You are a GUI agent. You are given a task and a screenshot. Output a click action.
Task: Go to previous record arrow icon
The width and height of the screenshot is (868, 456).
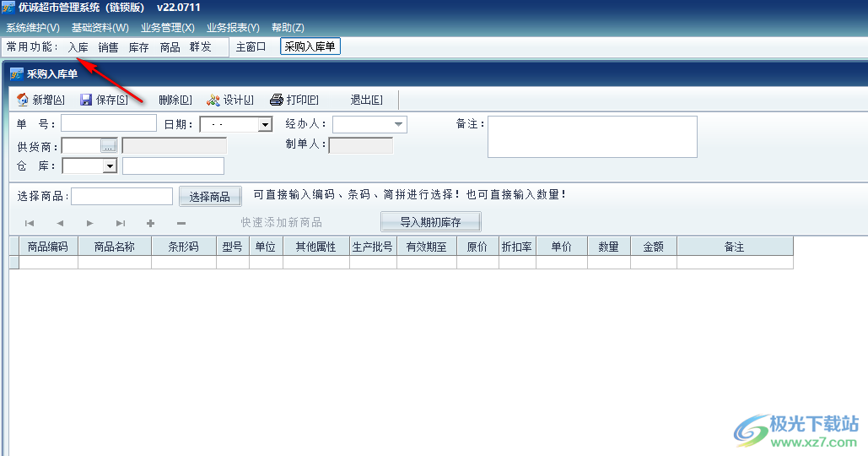click(x=60, y=223)
